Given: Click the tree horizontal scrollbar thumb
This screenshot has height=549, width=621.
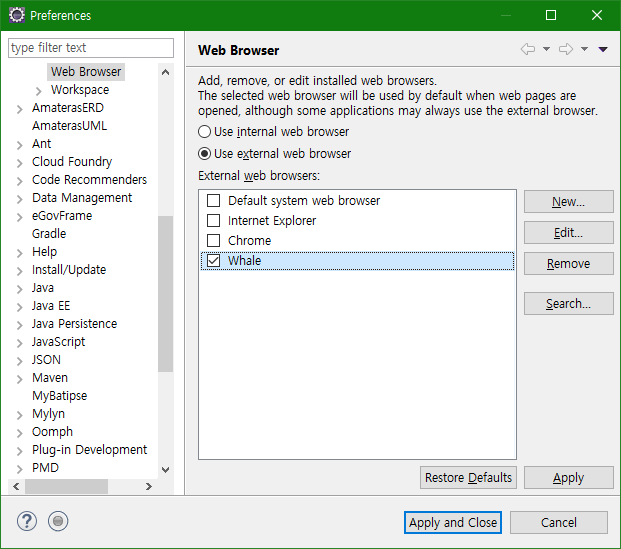Looking at the screenshot, I should (66, 486).
